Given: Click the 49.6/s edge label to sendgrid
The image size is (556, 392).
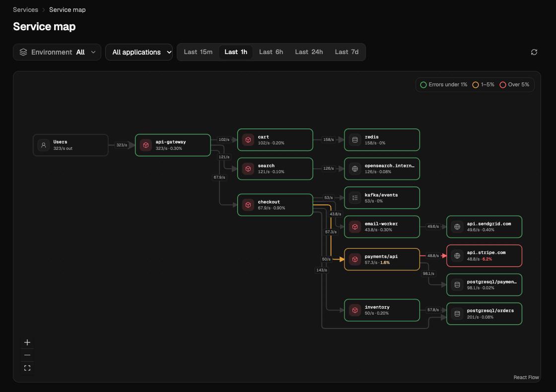Looking at the screenshot, I should pyautogui.click(x=433, y=226).
